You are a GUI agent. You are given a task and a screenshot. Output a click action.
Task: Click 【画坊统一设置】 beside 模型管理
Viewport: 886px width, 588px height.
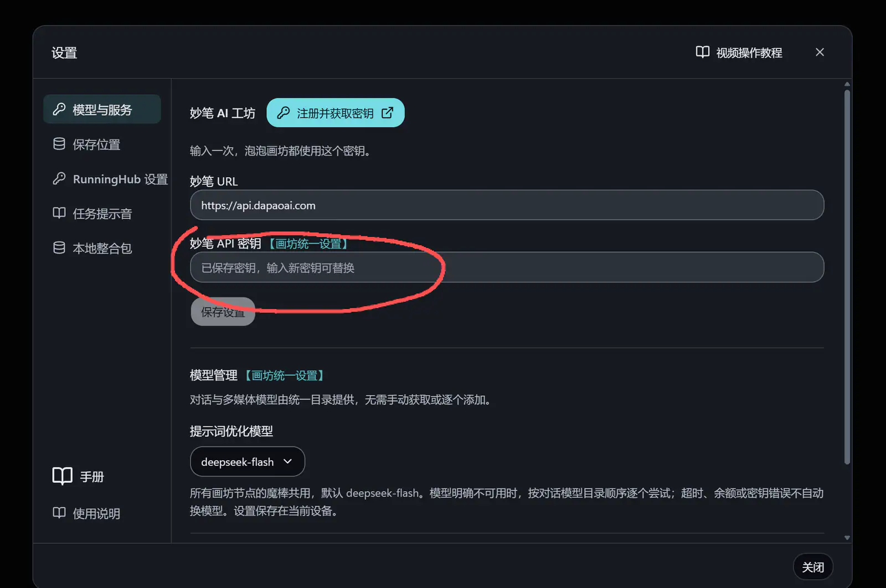[x=285, y=375]
